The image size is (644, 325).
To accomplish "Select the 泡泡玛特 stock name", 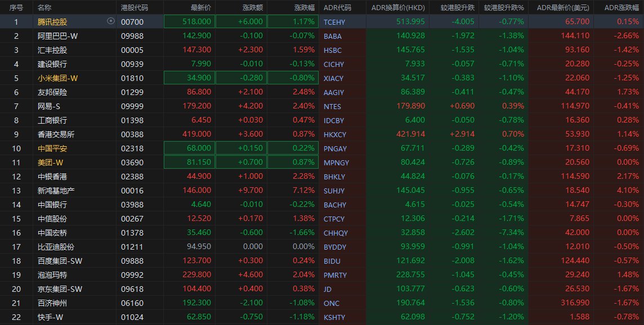I will [x=52, y=274].
